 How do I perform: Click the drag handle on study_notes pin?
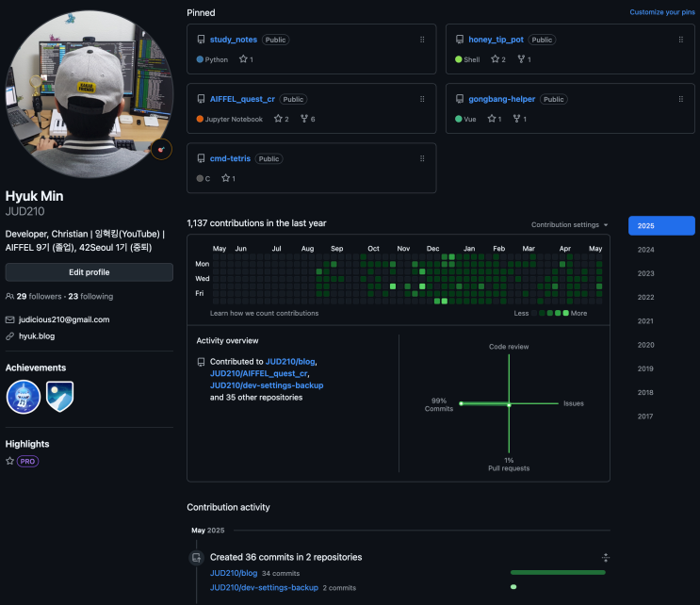coord(422,40)
